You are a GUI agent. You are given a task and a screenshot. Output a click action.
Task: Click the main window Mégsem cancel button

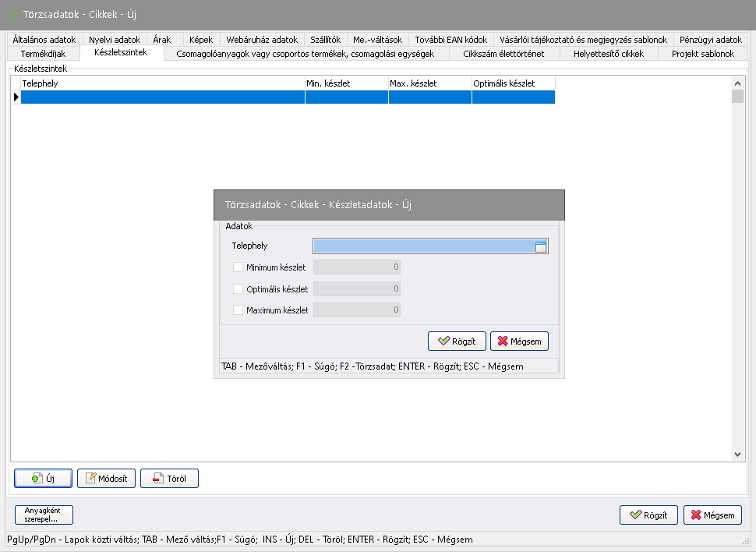712,515
